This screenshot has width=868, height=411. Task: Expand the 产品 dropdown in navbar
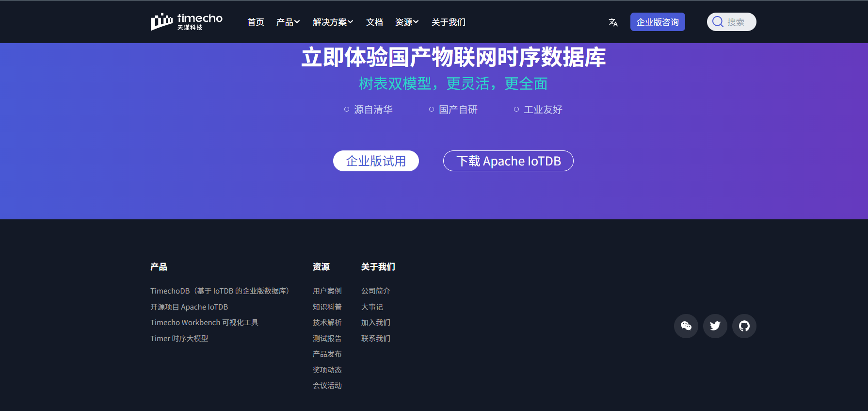[x=288, y=22]
